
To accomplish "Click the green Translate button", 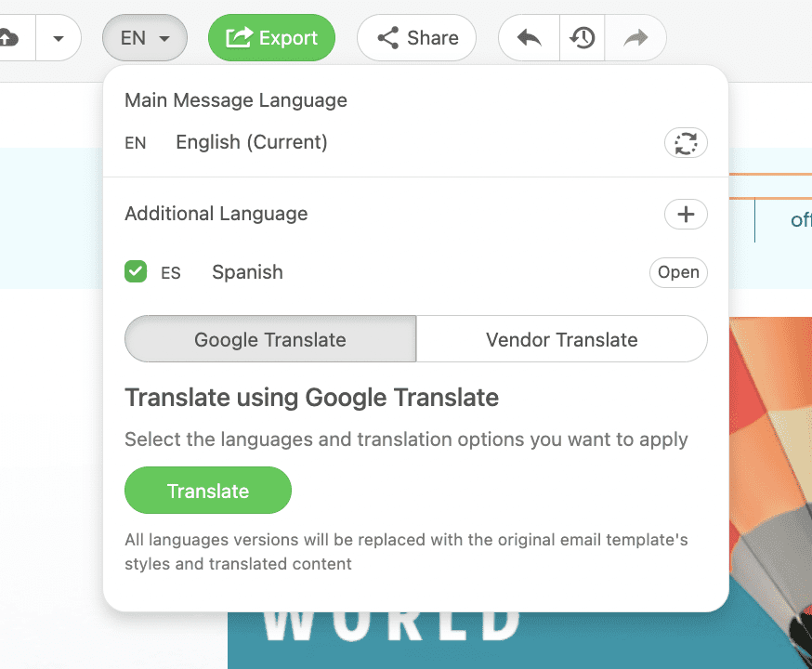I will coord(207,490).
